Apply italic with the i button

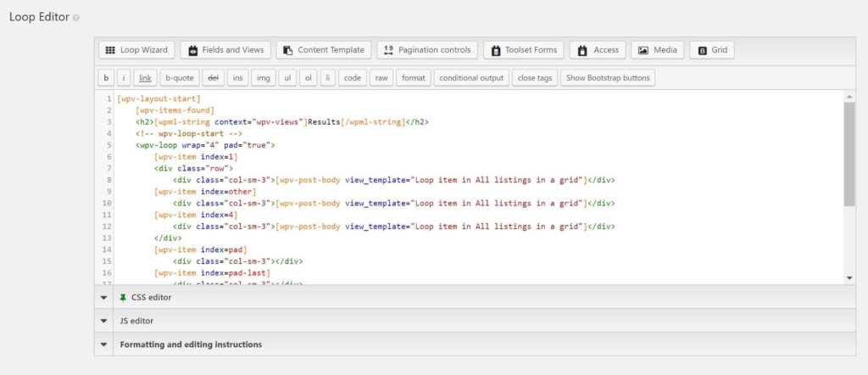click(x=125, y=78)
